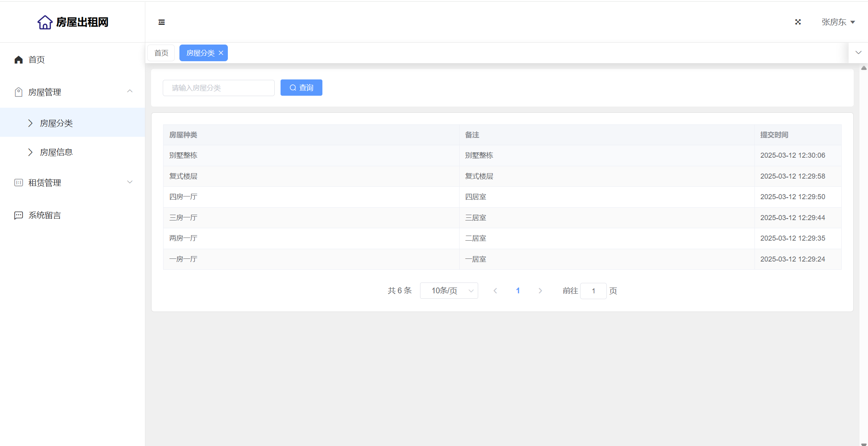Click the 查询 search button
The width and height of the screenshot is (868, 446).
(301, 88)
